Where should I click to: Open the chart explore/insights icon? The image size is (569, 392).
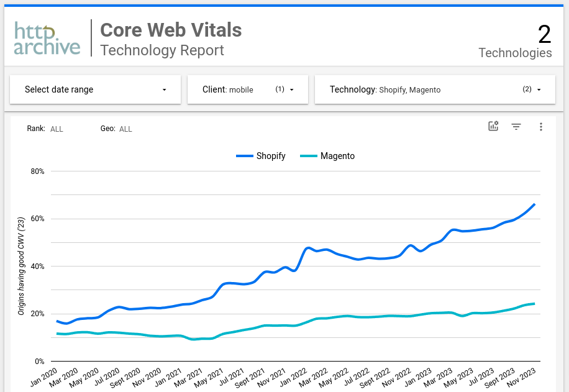(493, 126)
